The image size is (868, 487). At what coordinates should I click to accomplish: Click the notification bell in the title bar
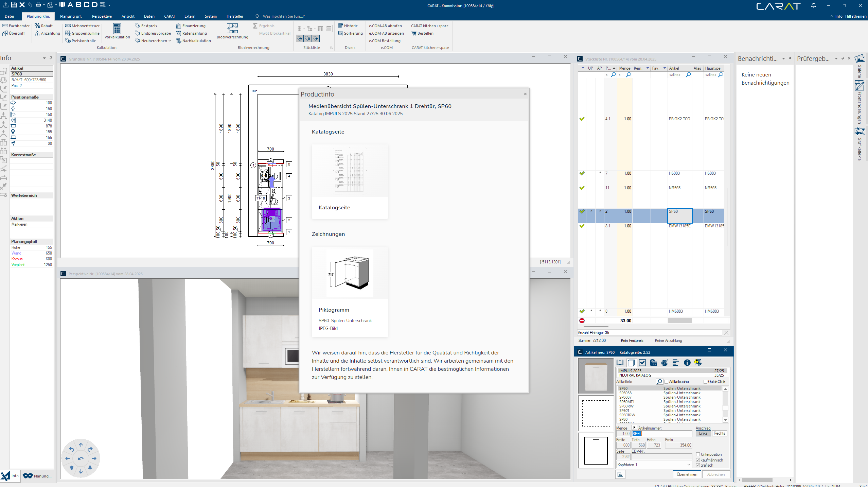(813, 5)
